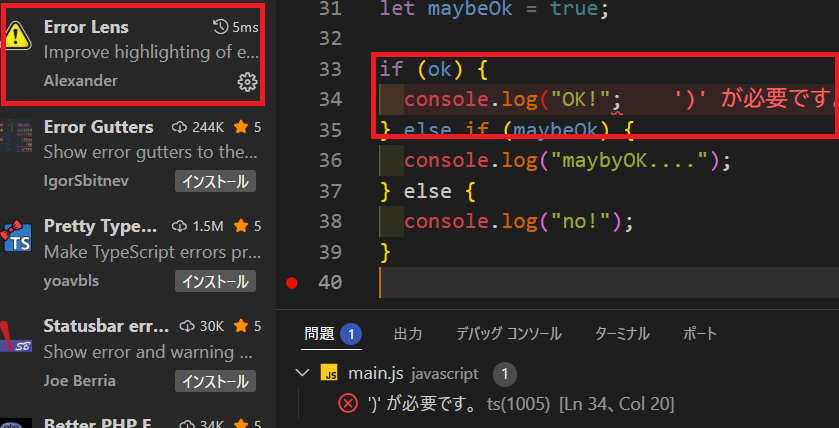The image size is (839, 428).
Task: Click the Make TypeScript errors description text
Action: 152,252
